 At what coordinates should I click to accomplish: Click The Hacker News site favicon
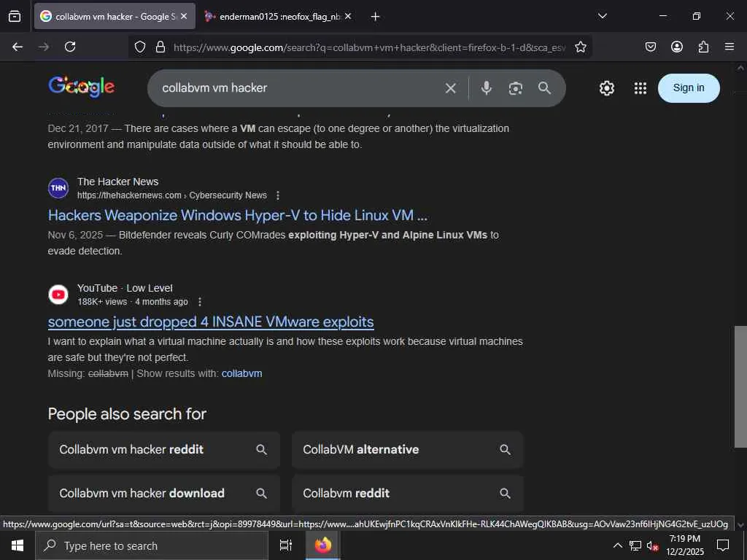click(58, 188)
